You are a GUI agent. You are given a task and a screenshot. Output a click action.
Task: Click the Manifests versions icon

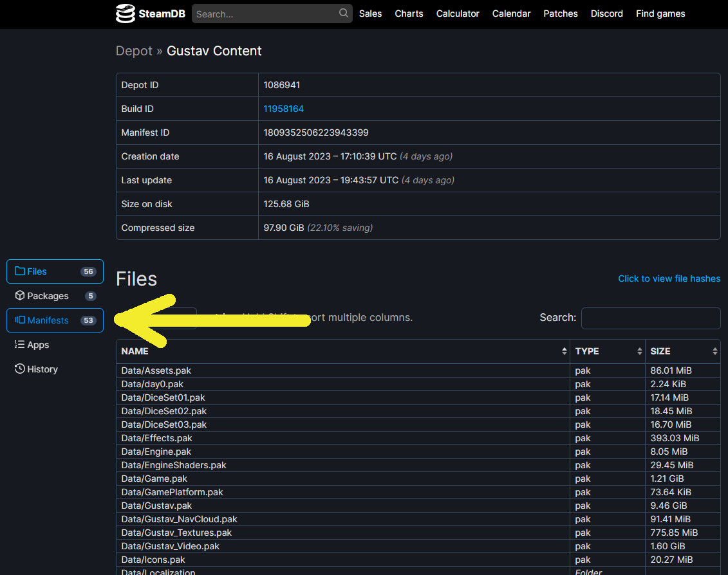pos(19,320)
